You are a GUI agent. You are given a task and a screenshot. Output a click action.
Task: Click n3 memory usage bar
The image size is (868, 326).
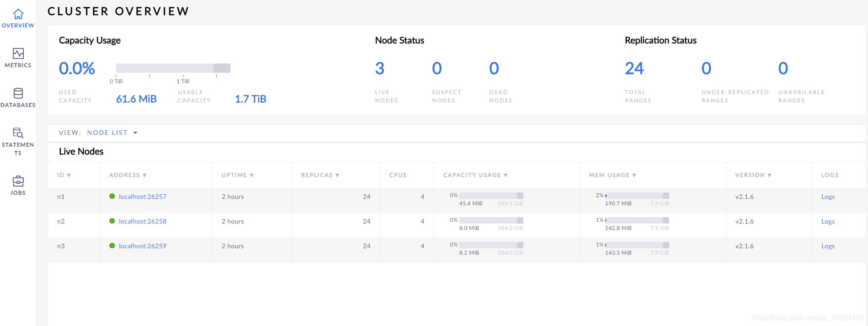coord(637,245)
